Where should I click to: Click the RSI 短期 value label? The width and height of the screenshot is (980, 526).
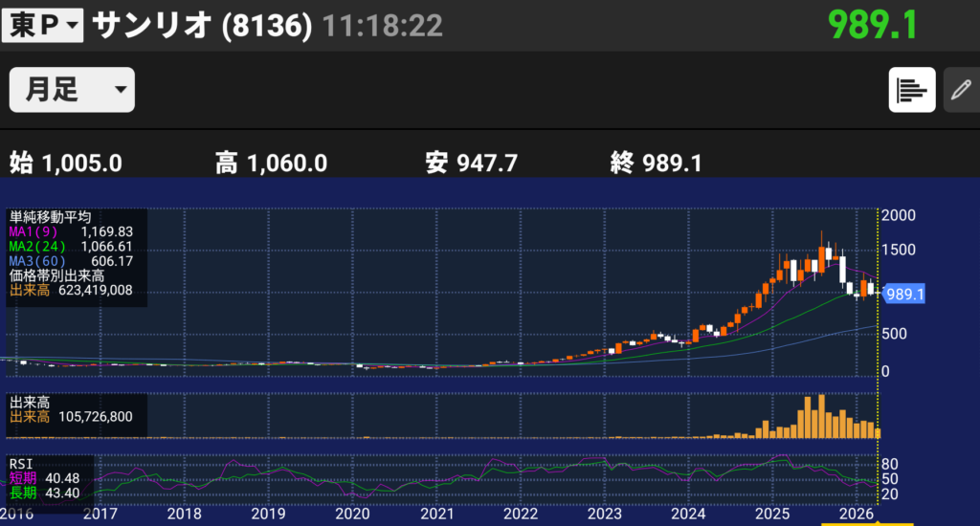click(x=44, y=478)
